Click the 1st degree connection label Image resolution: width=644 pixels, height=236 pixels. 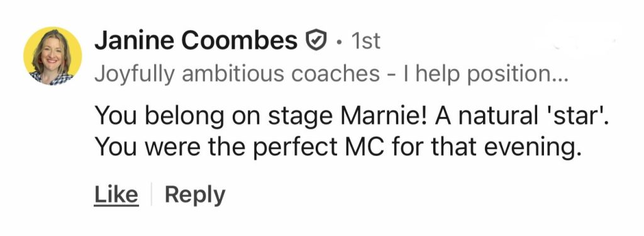(365, 41)
